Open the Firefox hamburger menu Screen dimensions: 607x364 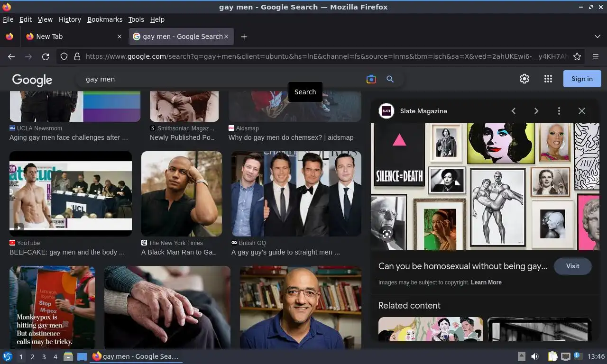pos(596,56)
